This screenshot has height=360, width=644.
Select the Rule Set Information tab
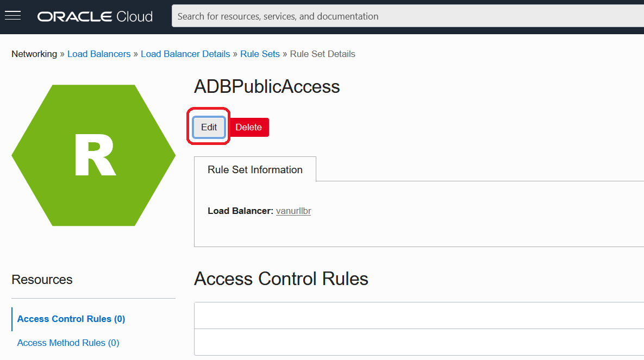(255, 169)
